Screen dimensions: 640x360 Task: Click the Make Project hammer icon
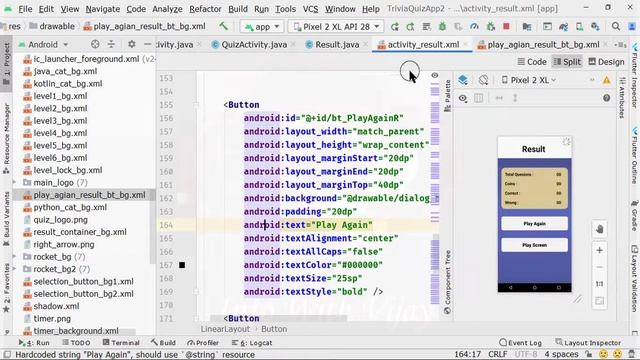pos(223,27)
